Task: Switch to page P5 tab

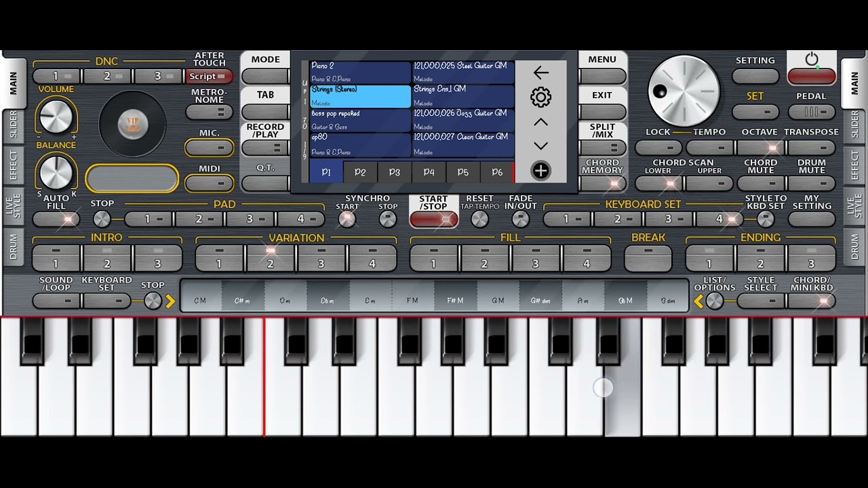Action: pyautogui.click(x=463, y=172)
